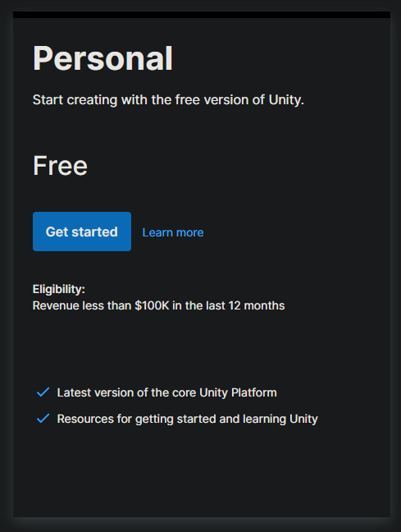401x532 pixels.
Task: Click the blue Get started button
Action: click(x=82, y=232)
